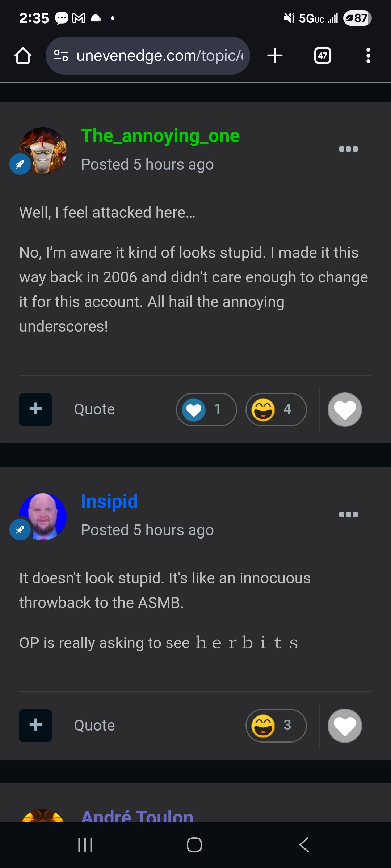
Task: View the blue heart like reaction count
Action: point(206,409)
